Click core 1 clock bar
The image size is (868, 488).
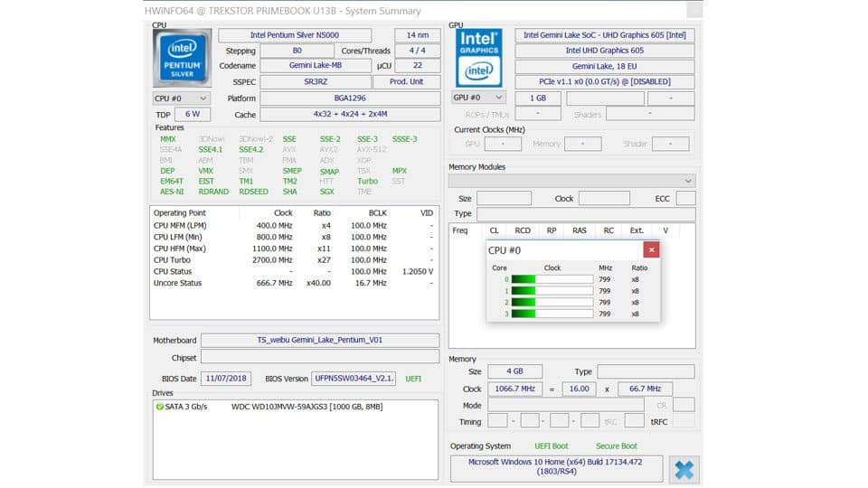click(x=552, y=291)
